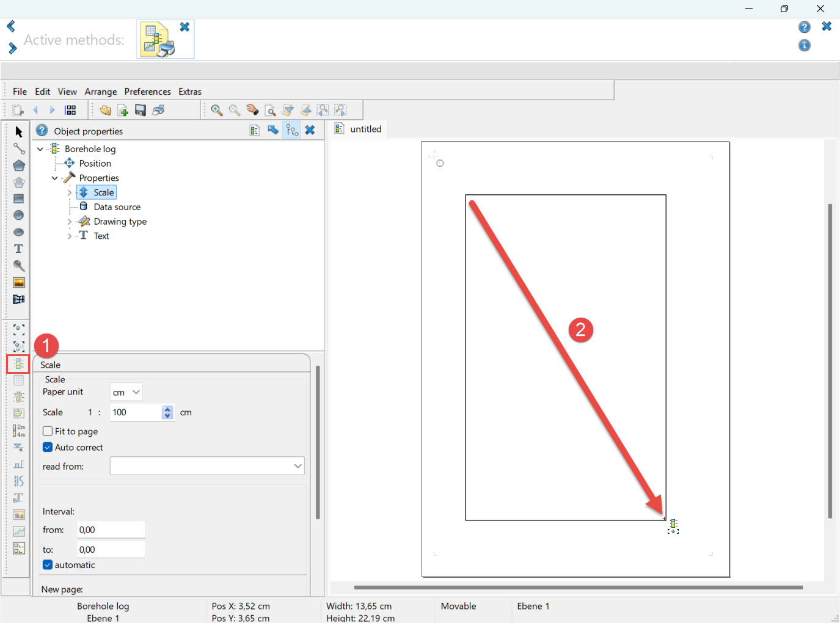Viewport: 840px width, 623px height.
Task: Open the 'read from' combo box
Action: click(x=207, y=466)
